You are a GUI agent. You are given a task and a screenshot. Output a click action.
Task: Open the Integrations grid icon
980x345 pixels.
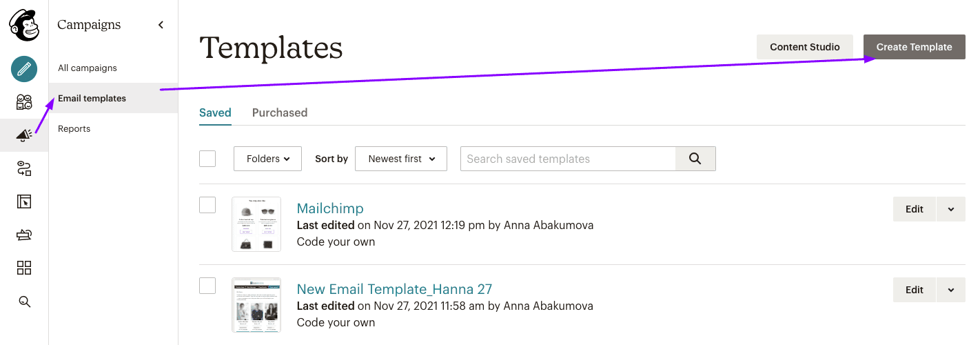coord(24,268)
